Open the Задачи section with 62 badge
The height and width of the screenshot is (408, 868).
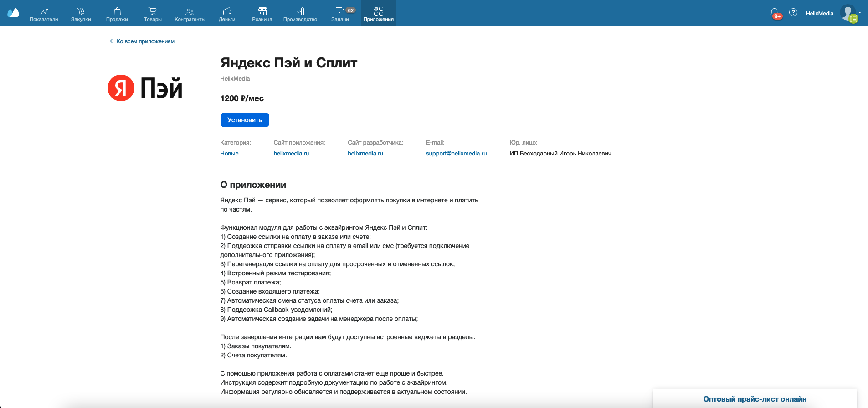pyautogui.click(x=342, y=14)
